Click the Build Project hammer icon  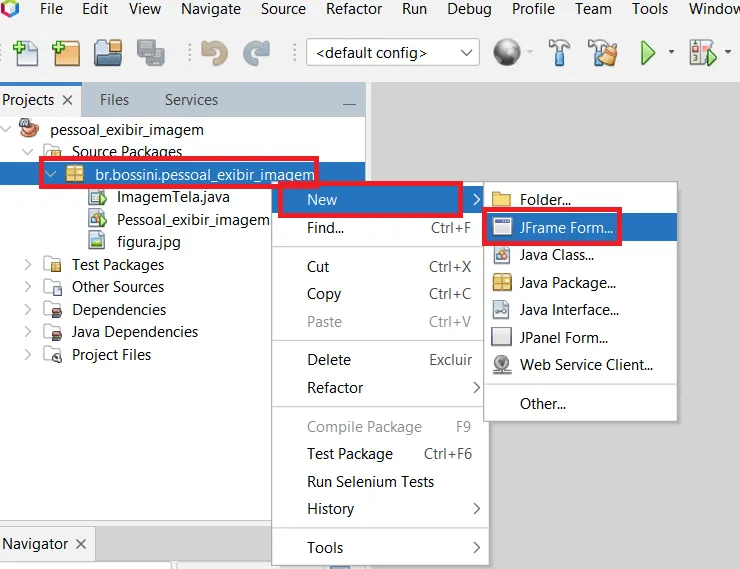pyautogui.click(x=559, y=52)
